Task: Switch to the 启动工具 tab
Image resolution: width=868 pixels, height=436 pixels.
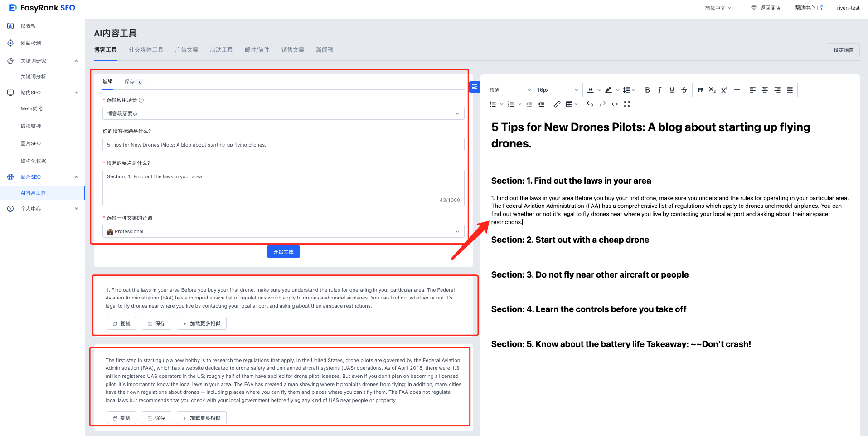Action: [222, 50]
